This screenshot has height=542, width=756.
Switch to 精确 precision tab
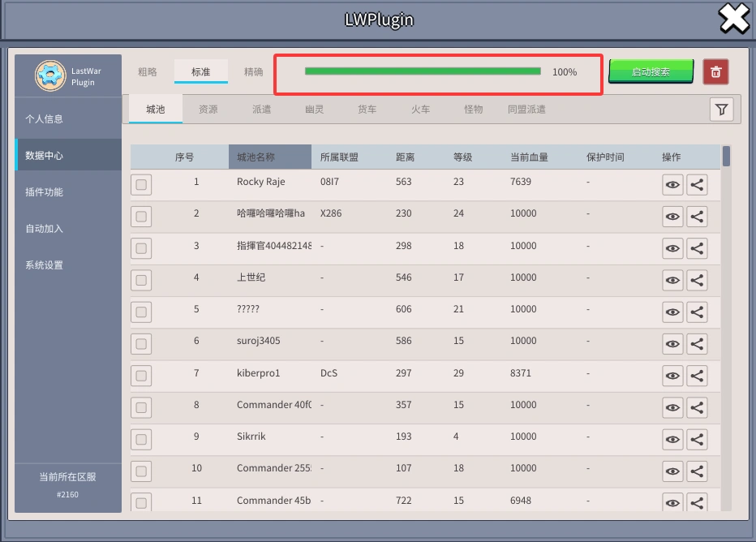[254, 72]
